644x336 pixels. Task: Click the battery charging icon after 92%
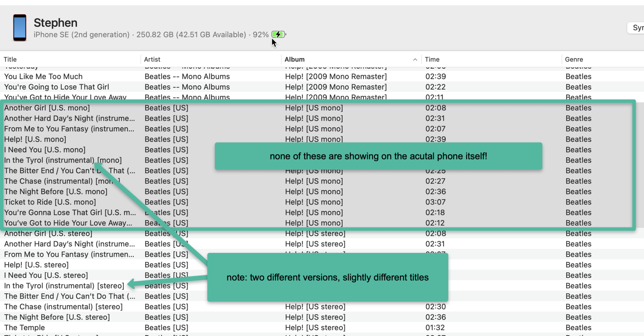click(x=279, y=34)
